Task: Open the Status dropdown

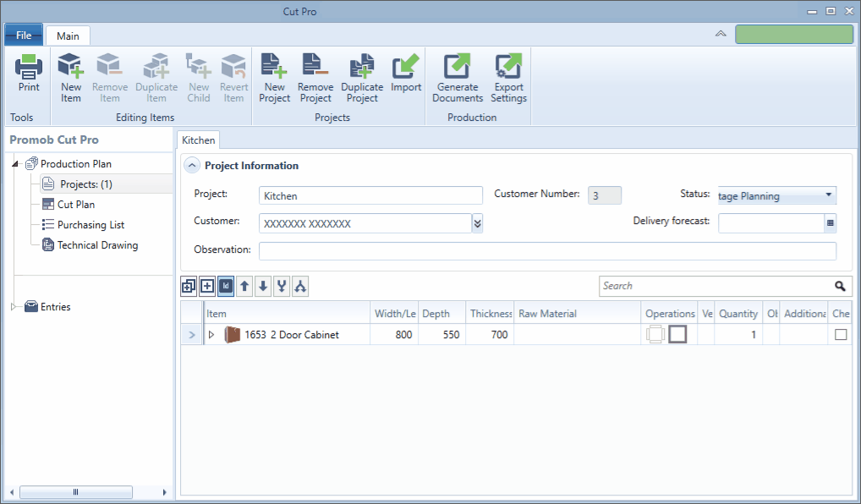Action: tap(829, 195)
